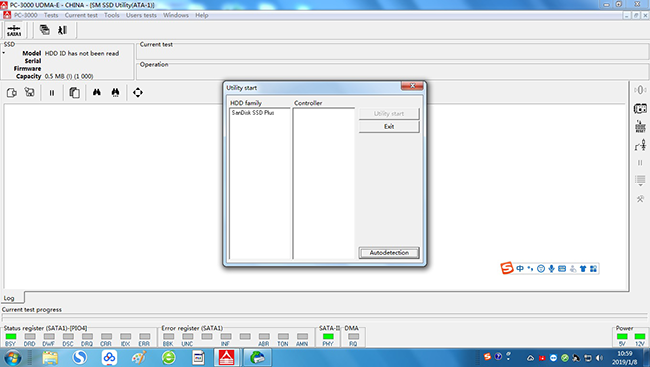Click the second binoculars search icon
Viewport: 650px width, 367px height.
115,92
